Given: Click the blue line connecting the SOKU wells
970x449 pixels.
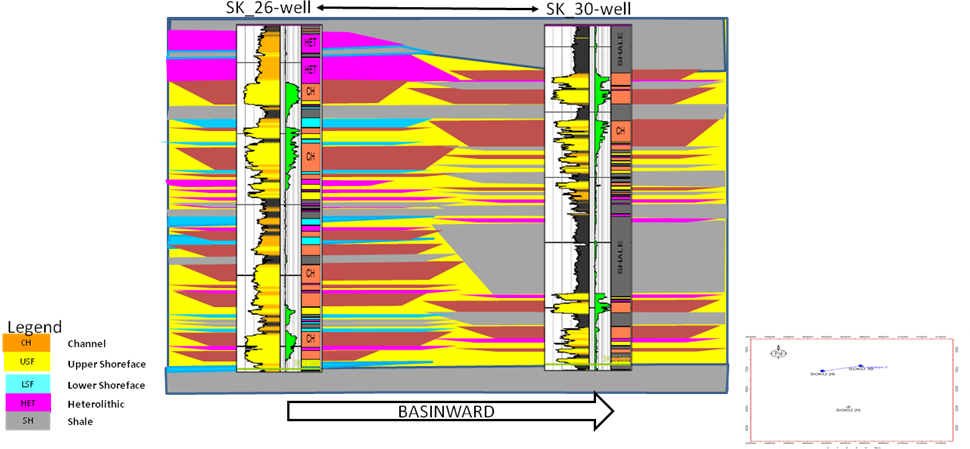Looking at the screenshot, I should click(x=840, y=369).
